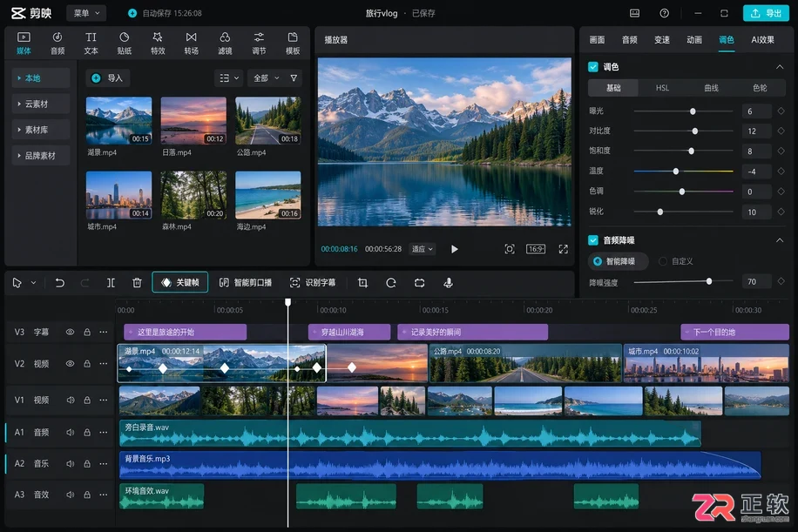
Task: Switch to the 画面 properties tab
Action: pos(597,40)
